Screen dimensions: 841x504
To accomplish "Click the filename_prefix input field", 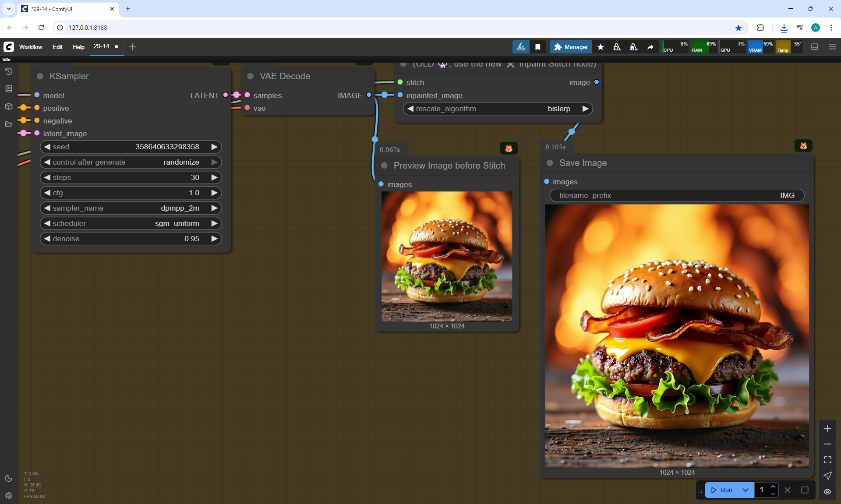I will coord(677,195).
